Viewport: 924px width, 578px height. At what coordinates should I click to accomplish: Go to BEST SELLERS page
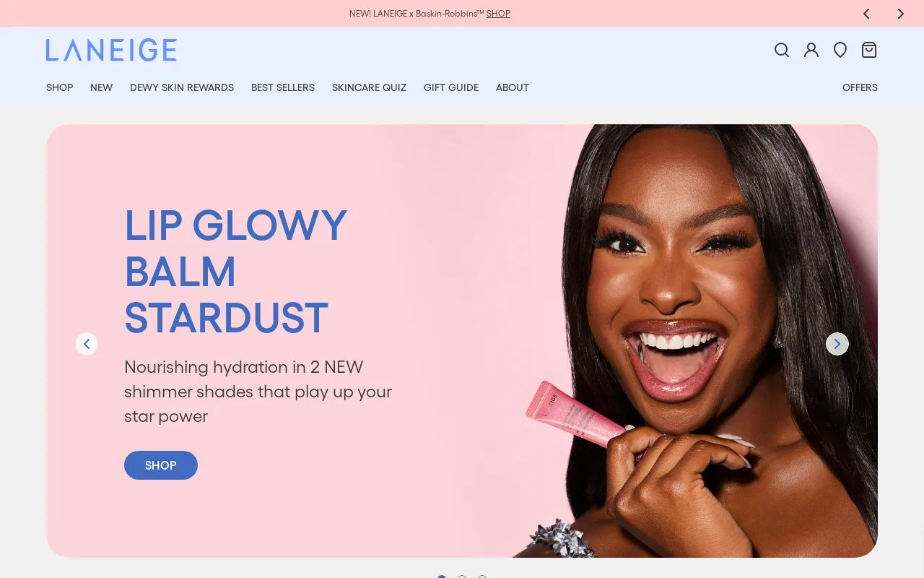coord(283,87)
